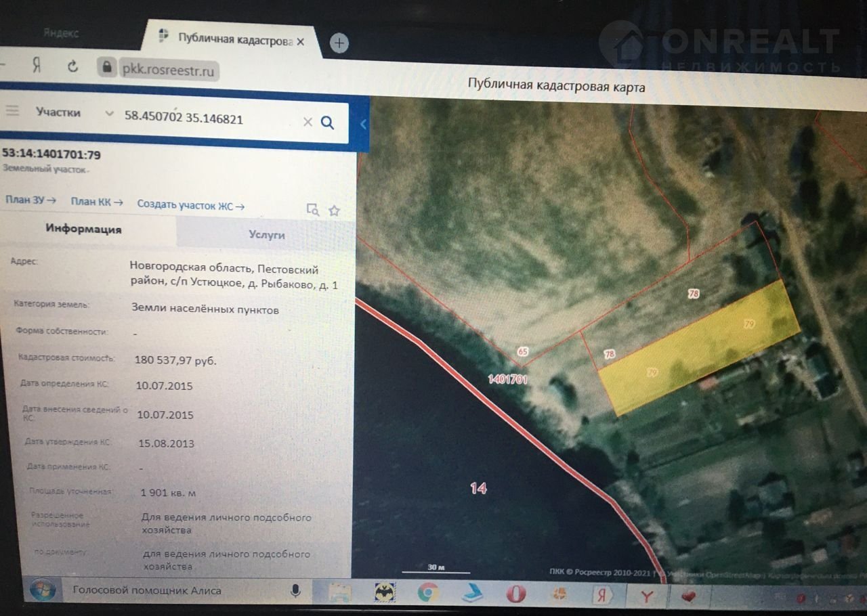Open a new browser tab
This screenshot has width=867, height=616.
pos(339,43)
